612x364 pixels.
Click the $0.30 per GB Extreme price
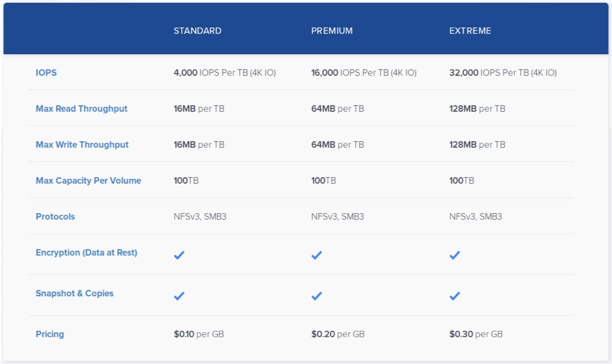(x=475, y=334)
